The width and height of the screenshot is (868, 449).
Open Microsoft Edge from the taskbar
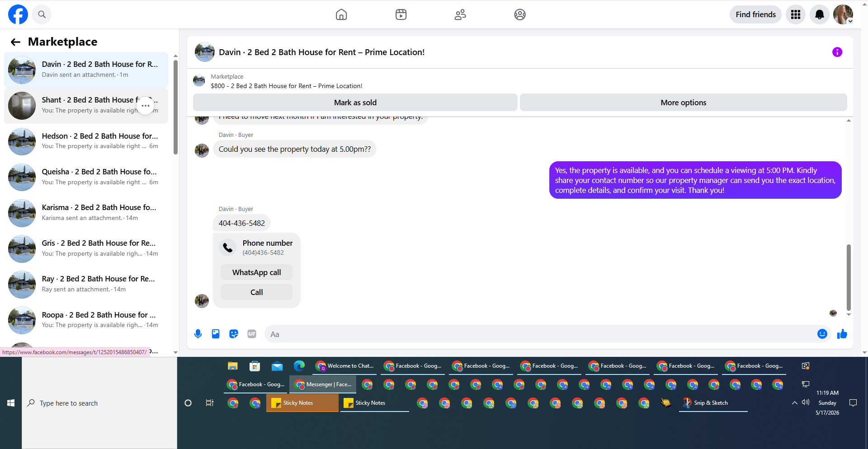pos(299,366)
